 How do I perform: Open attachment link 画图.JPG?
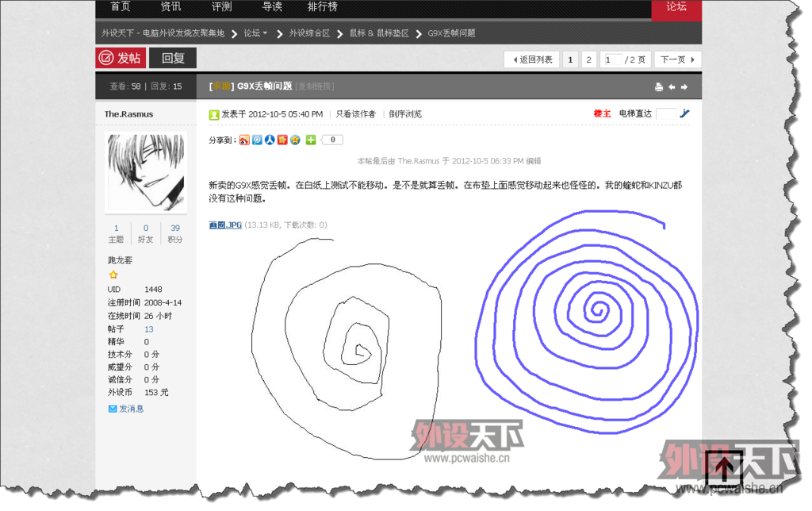point(225,225)
